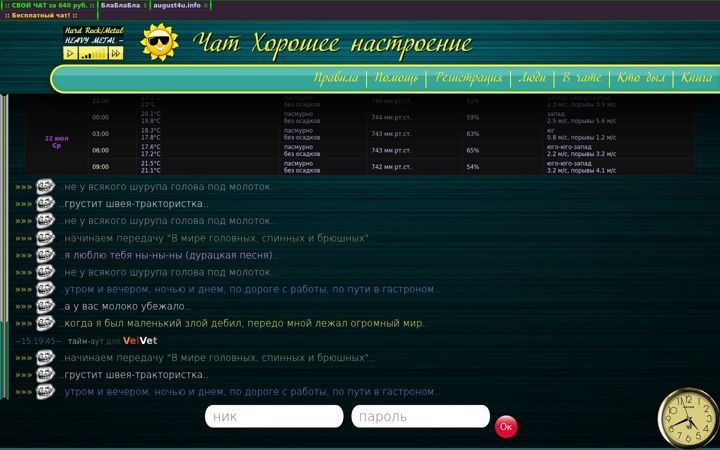Click the 18.3°C temperature cell
This screenshot has height=450, width=720.
click(x=151, y=130)
